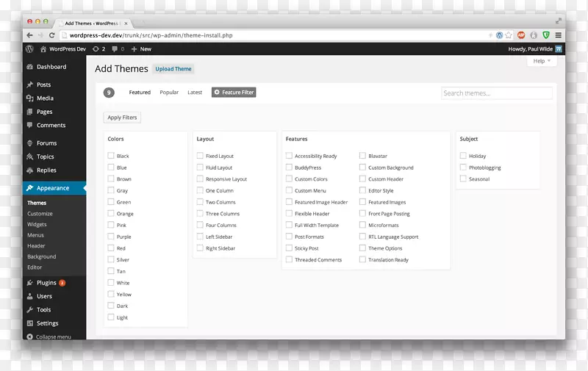Open the New content menu in admin bar

tap(141, 49)
